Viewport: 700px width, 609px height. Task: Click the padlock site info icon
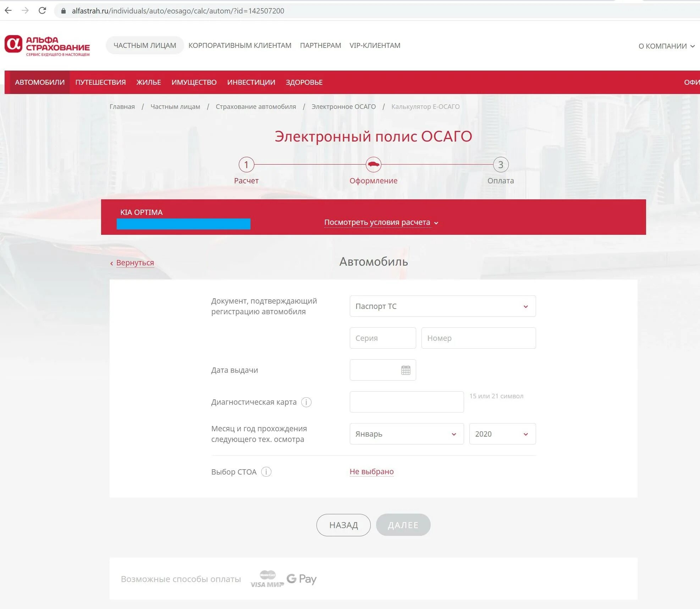64,11
